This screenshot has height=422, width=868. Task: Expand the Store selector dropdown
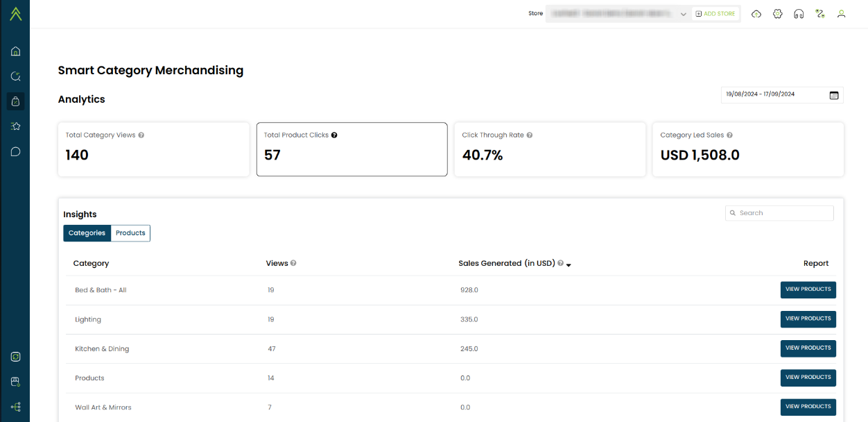tap(683, 14)
